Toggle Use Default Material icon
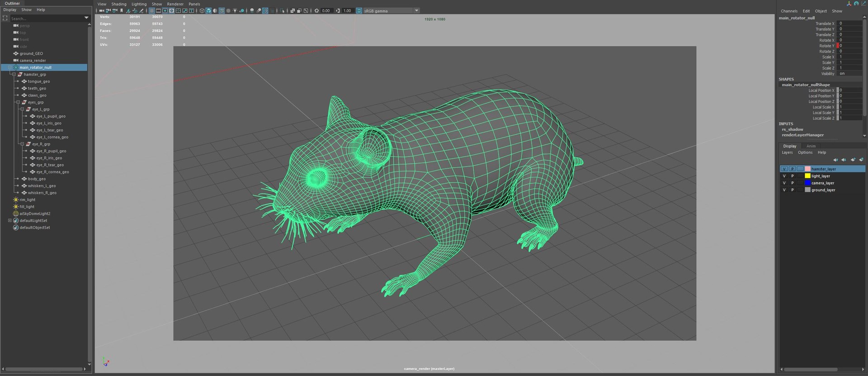The width and height of the screenshot is (868, 376). pos(215,10)
